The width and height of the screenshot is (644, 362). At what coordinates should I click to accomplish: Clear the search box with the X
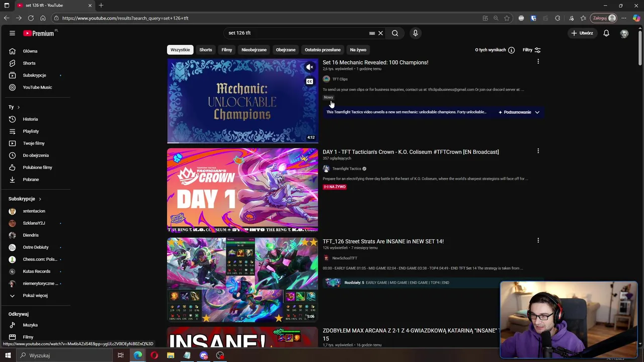click(380, 33)
